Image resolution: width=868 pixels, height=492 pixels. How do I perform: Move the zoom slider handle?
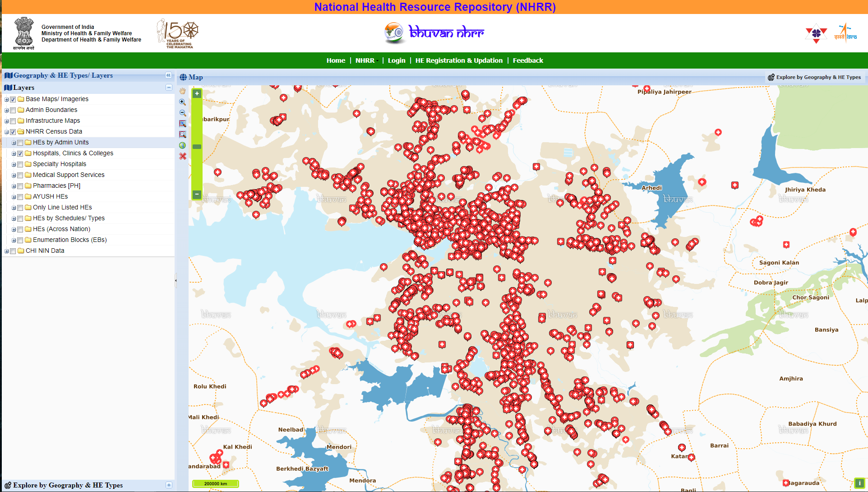point(197,147)
